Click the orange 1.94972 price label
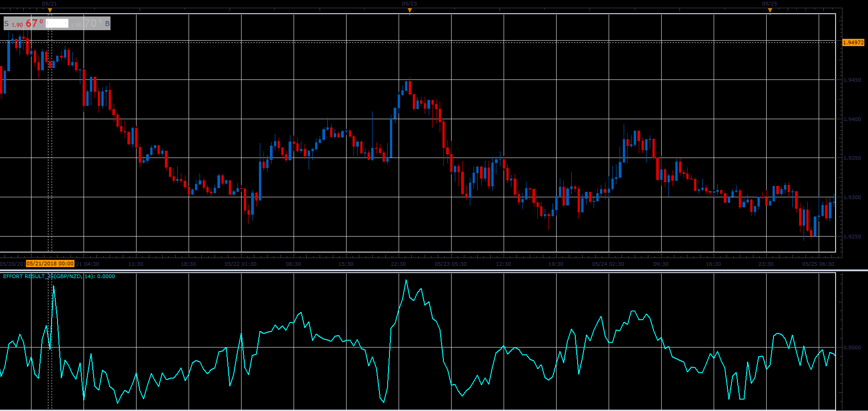Screen dimensions: 868x411 click(x=853, y=42)
